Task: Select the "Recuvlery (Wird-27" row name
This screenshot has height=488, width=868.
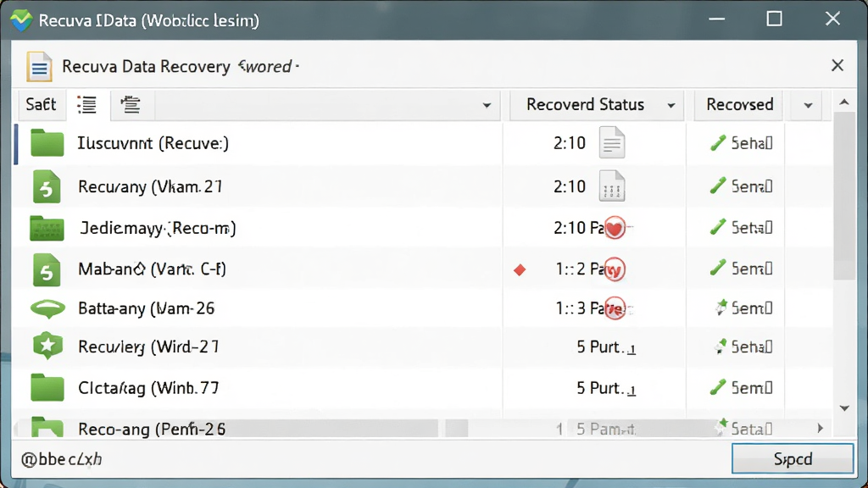Action: click(148, 347)
